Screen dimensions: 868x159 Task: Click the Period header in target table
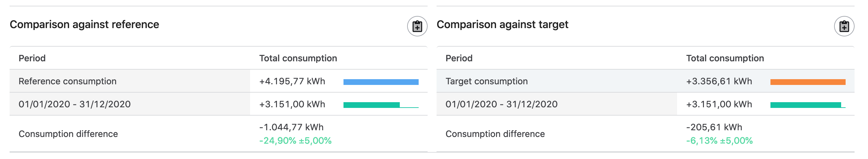click(459, 58)
